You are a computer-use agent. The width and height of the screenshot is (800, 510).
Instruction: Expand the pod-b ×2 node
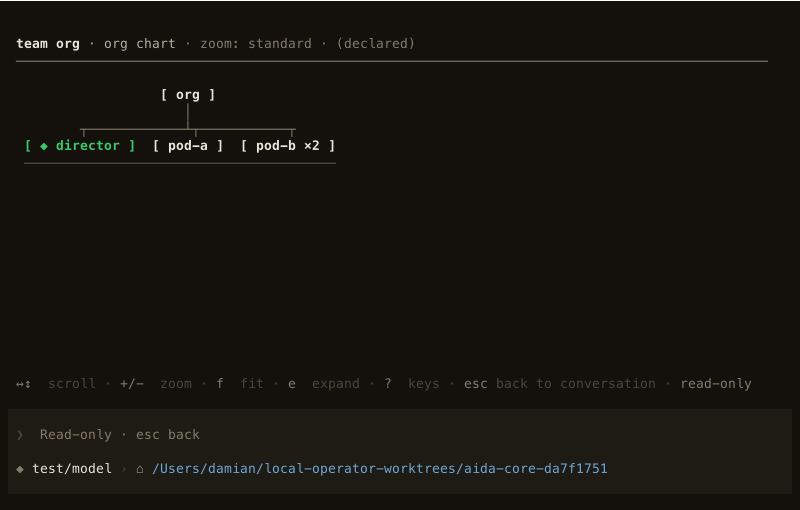point(288,146)
